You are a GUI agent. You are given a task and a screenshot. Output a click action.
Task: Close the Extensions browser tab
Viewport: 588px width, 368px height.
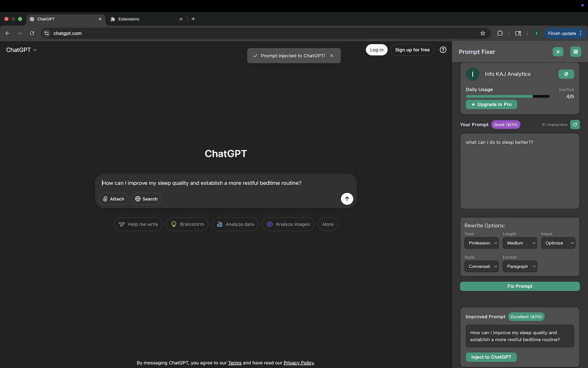click(x=181, y=19)
